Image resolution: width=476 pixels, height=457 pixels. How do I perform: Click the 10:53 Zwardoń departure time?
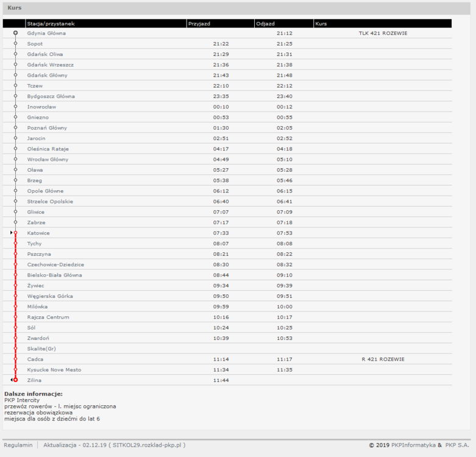285,338
